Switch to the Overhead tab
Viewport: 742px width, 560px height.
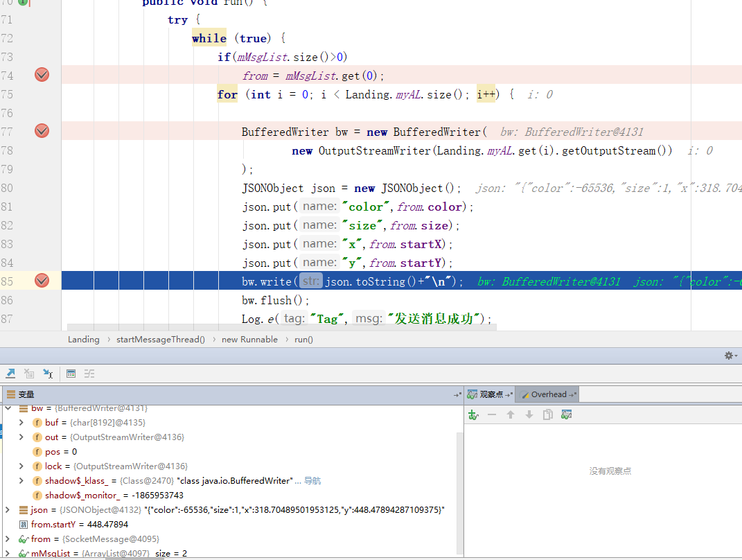point(548,394)
